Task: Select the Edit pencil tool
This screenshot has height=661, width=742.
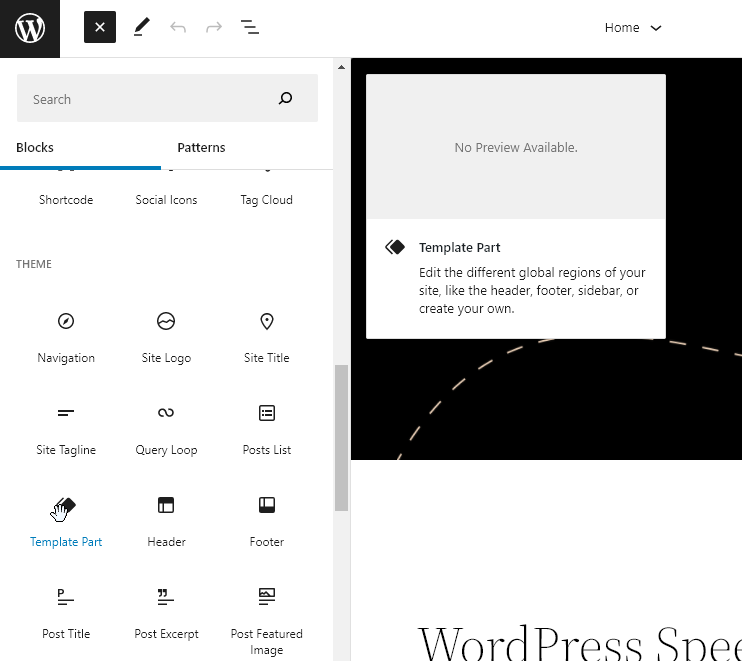Action: click(x=141, y=28)
